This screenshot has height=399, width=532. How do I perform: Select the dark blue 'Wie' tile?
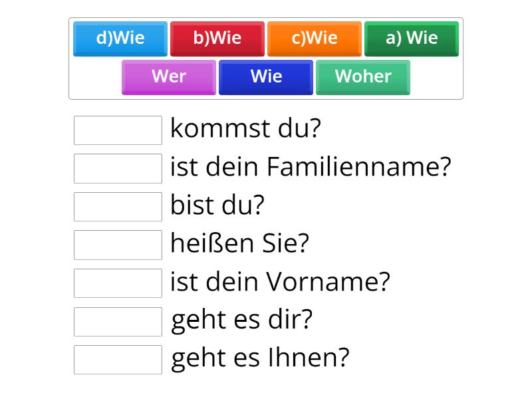[x=265, y=77]
